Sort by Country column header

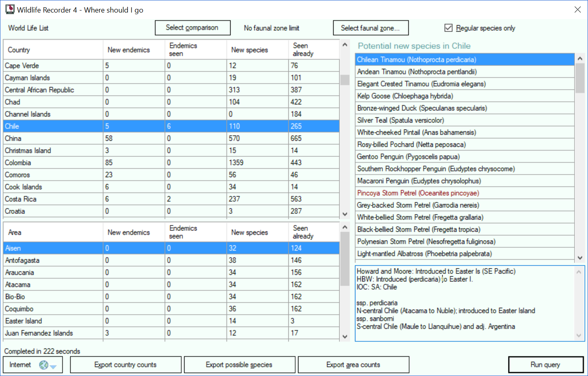coord(53,50)
